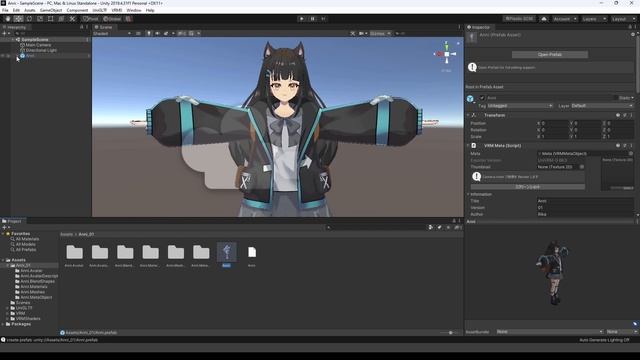Screen dimensions: 640x360
Task: Open the Layers dropdown
Action: tap(593, 19)
